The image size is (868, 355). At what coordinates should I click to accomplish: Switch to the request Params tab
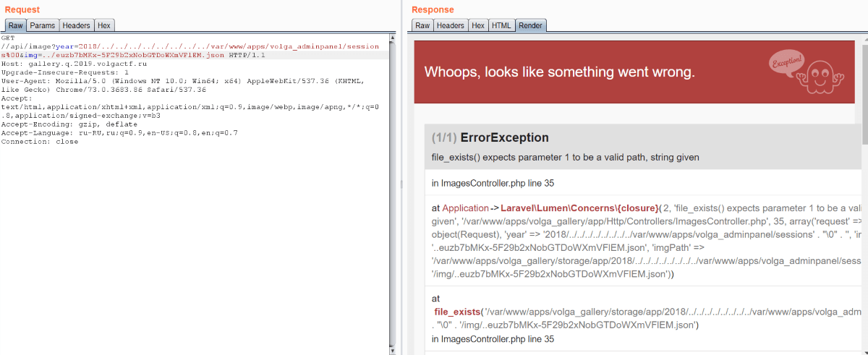pos(43,25)
